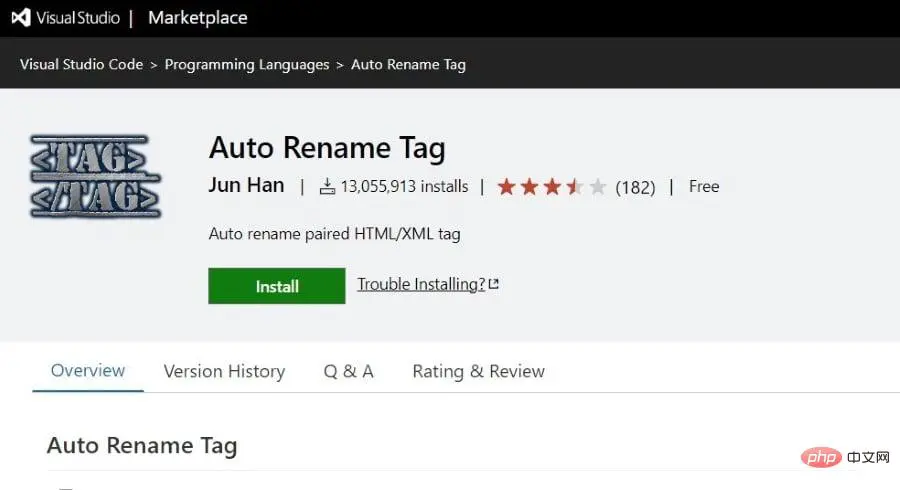Click the Auto Rename Tag overview heading

tap(142, 446)
